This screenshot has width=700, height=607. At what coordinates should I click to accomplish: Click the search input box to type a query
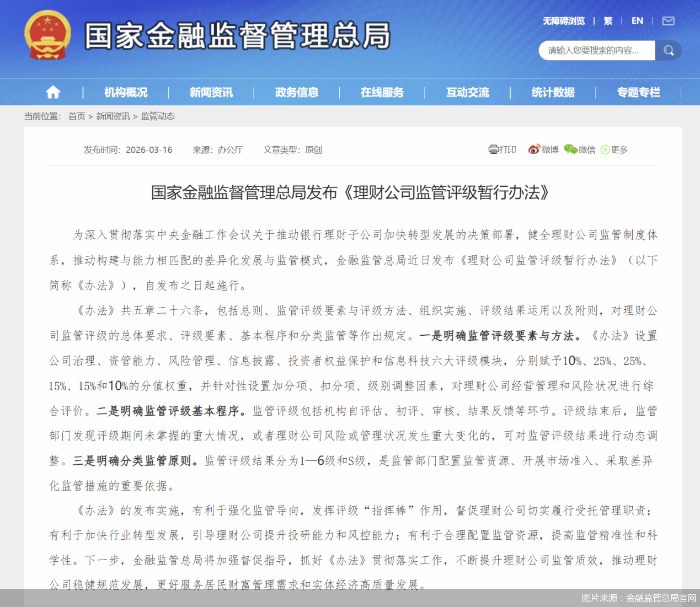click(596, 50)
